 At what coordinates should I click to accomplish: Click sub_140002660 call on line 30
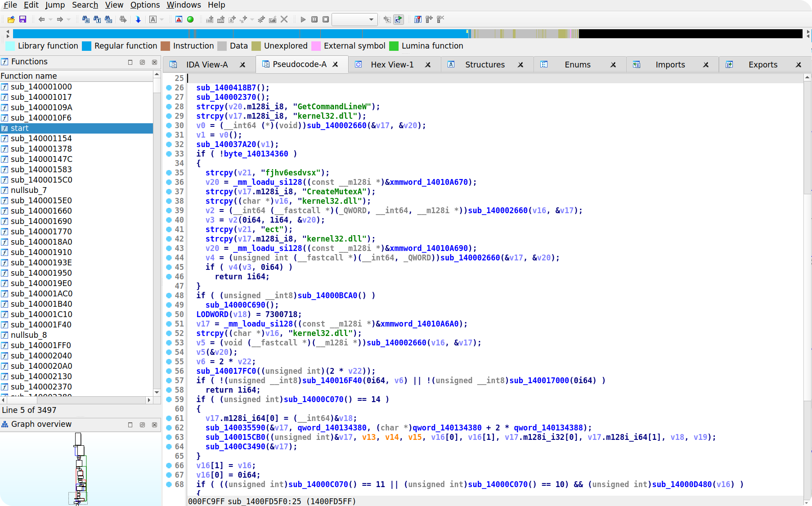tap(336, 125)
